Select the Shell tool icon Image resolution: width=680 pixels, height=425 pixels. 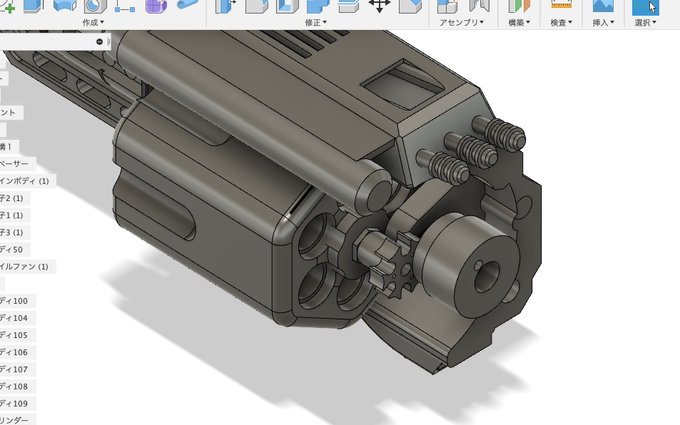pos(288,6)
